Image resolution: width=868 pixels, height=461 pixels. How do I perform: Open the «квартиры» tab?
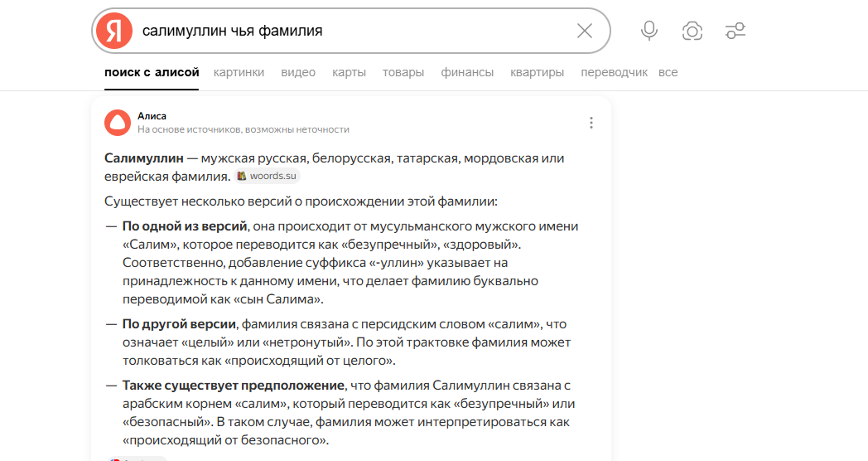(537, 72)
